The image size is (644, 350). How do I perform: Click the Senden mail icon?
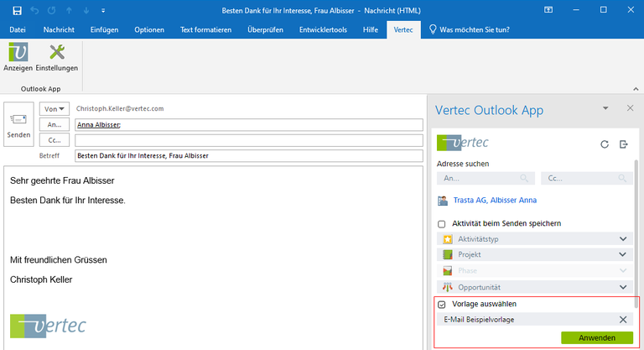18,123
